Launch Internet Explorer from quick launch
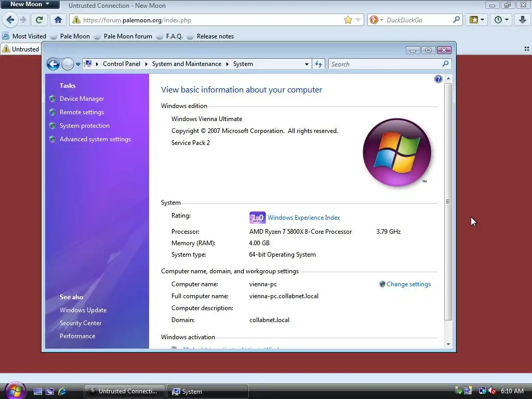 (62, 391)
